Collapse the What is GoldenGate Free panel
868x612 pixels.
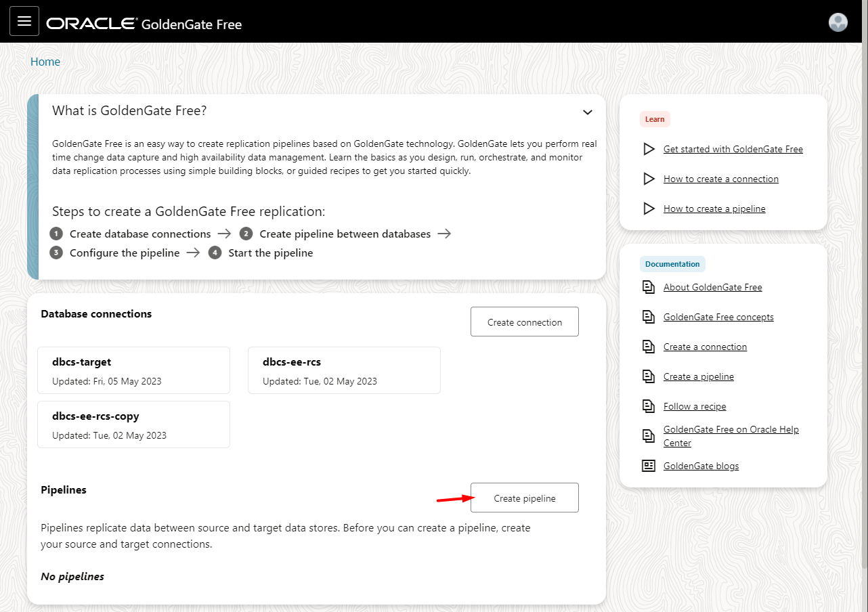coord(587,112)
